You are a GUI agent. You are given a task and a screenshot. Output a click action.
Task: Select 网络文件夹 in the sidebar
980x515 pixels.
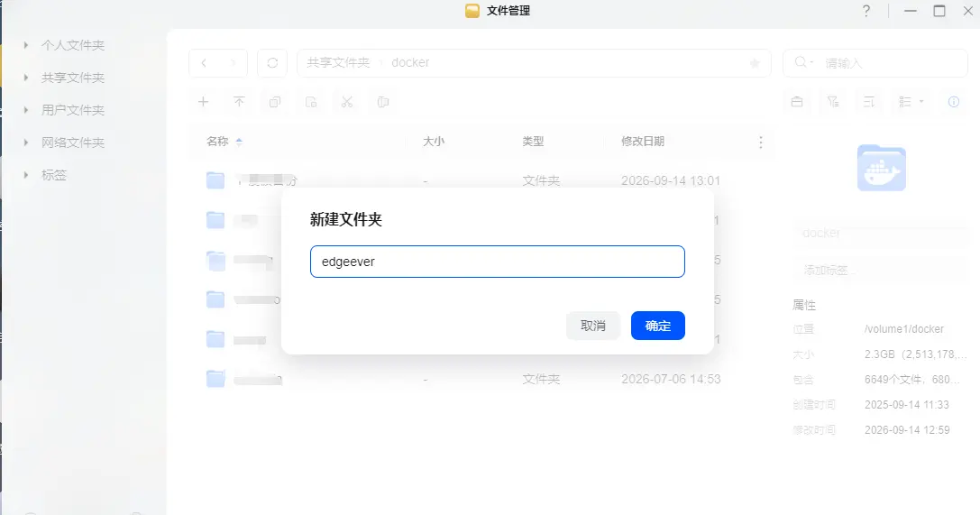(72, 143)
